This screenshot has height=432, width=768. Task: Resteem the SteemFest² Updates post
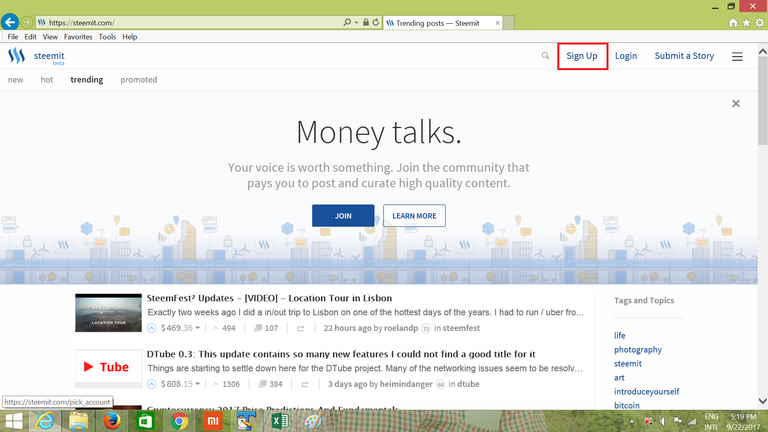300,328
